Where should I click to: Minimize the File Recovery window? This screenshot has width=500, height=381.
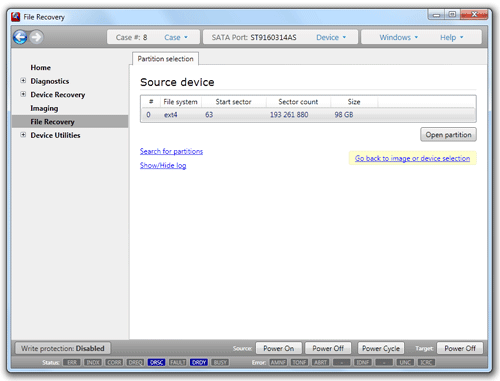coord(436,15)
